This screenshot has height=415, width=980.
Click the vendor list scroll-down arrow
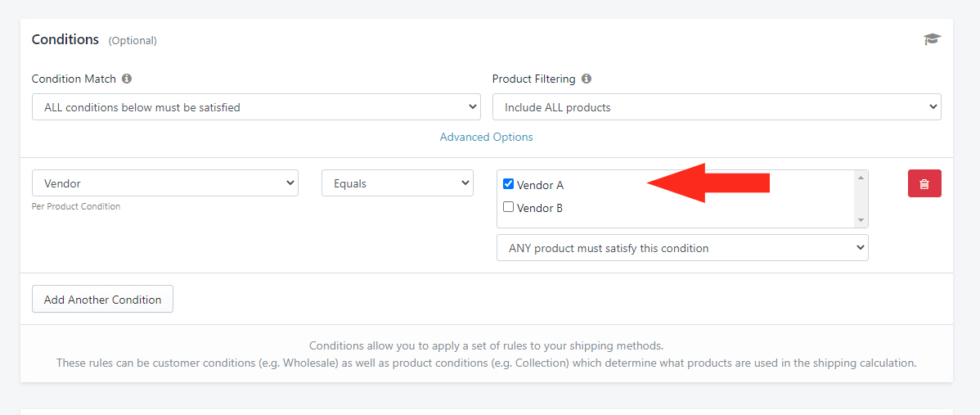pos(861,220)
